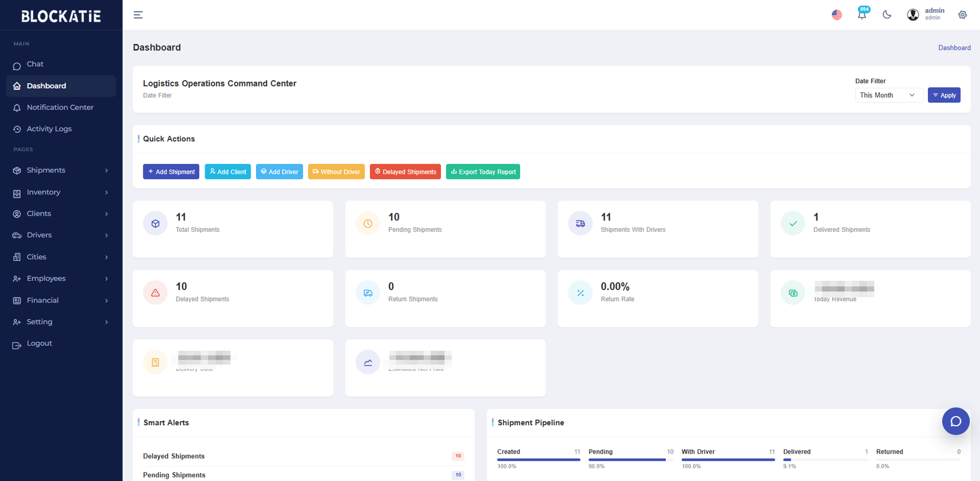Click Export Today Report button
Image resolution: width=980 pixels, height=481 pixels.
click(x=483, y=172)
